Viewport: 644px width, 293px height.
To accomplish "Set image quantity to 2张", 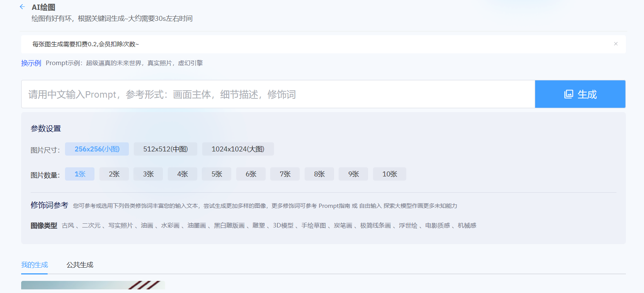I will pyautogui.click(x=114, y=174).
